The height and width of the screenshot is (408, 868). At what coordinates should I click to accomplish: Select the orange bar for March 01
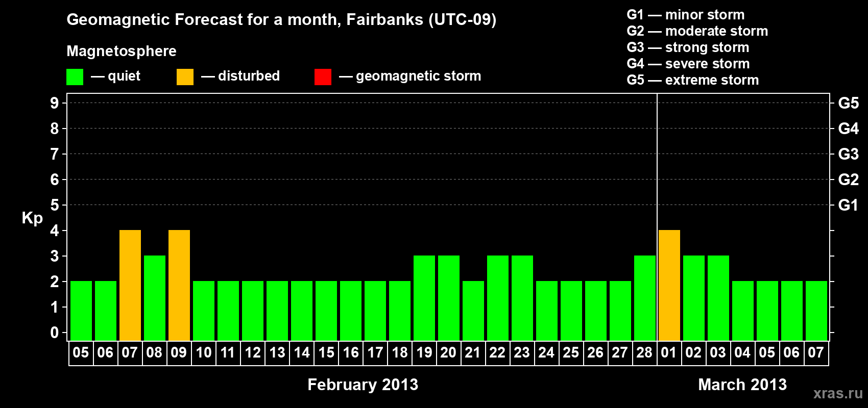pos(669,286)
